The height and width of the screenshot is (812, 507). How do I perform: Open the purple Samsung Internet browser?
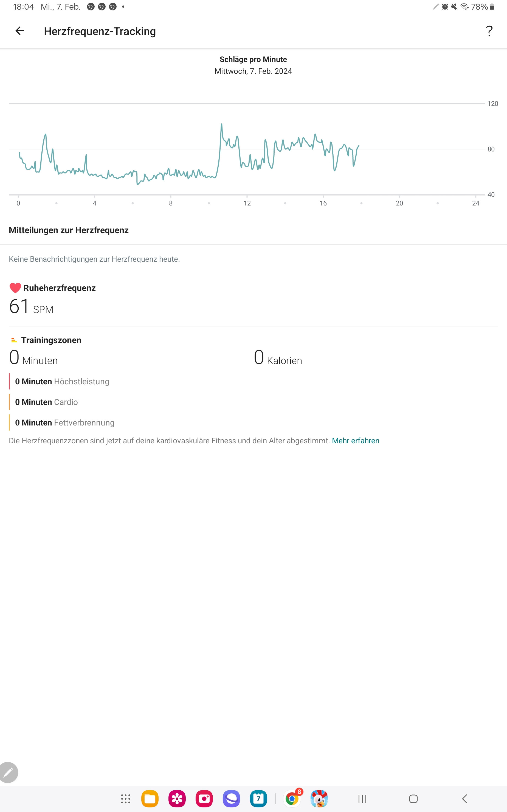(231, 799)
